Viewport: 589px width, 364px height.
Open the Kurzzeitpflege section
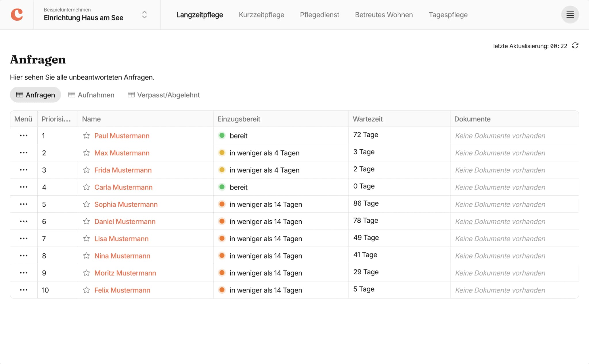[x=261, y=15]
